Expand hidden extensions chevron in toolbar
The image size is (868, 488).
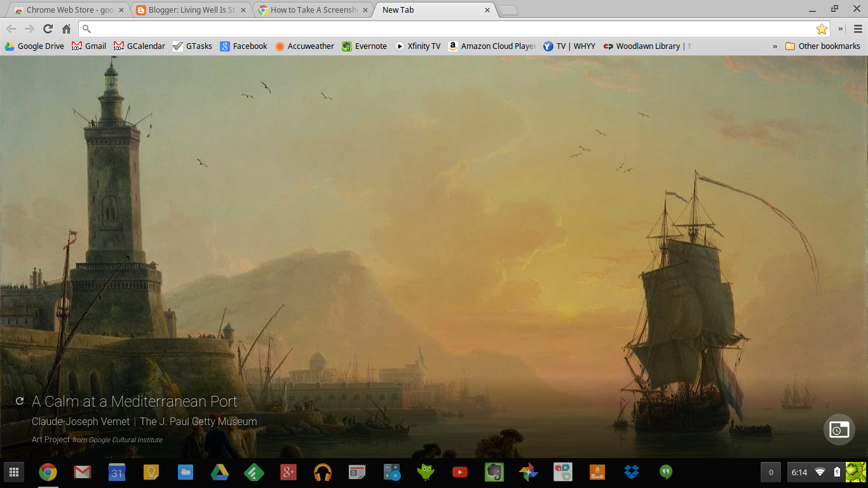pyautogui.click(x=841, y=29)
